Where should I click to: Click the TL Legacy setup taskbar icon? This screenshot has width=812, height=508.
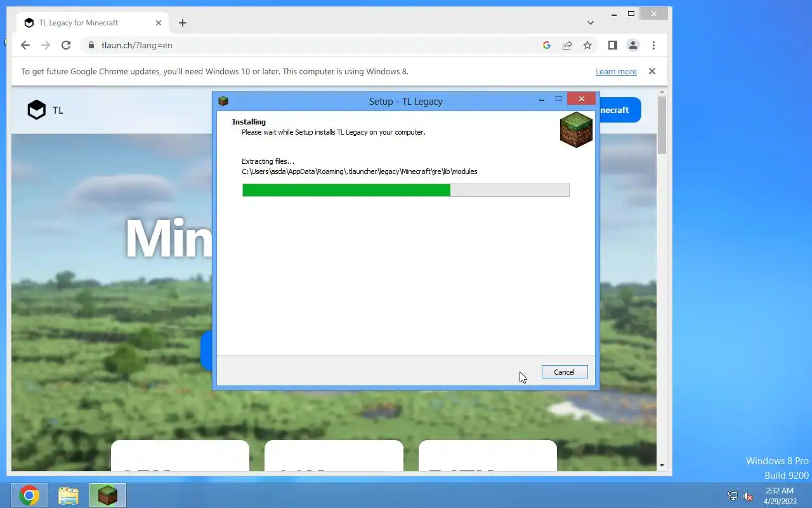pyautogui.click(x=108, y=495)
